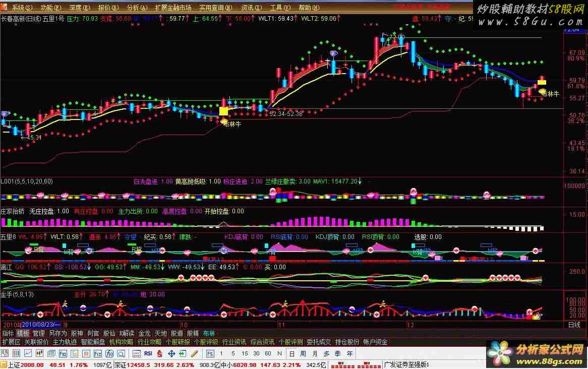Open 个股研报 tab

pyautogui.click(x=178, y=342)
